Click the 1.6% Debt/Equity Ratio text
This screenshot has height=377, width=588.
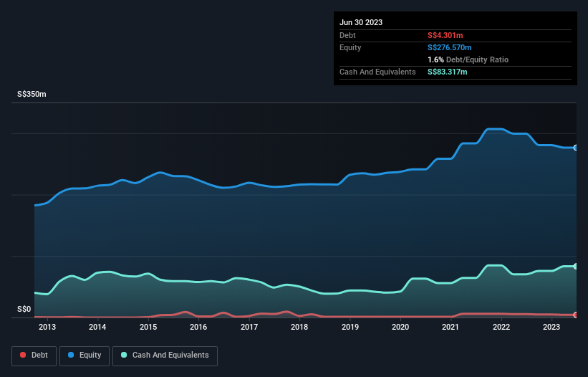[x=468, y=59]
